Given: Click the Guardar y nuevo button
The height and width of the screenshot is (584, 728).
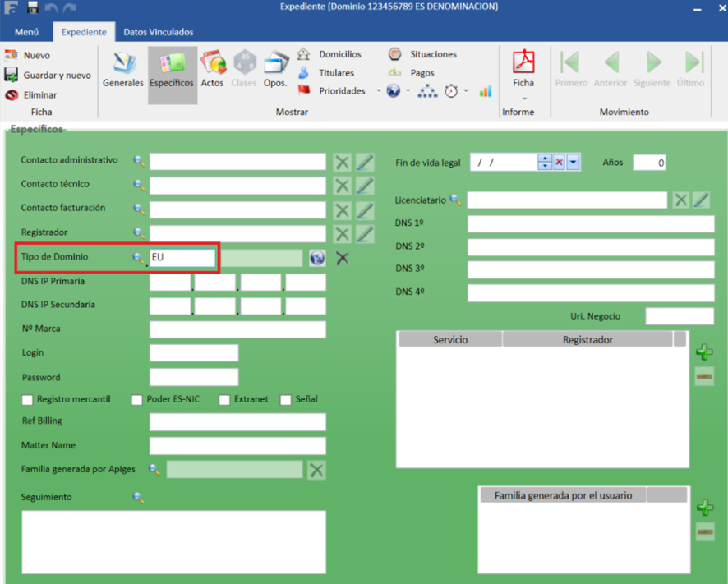Looking at the screenshot, I should click(48, 76).
